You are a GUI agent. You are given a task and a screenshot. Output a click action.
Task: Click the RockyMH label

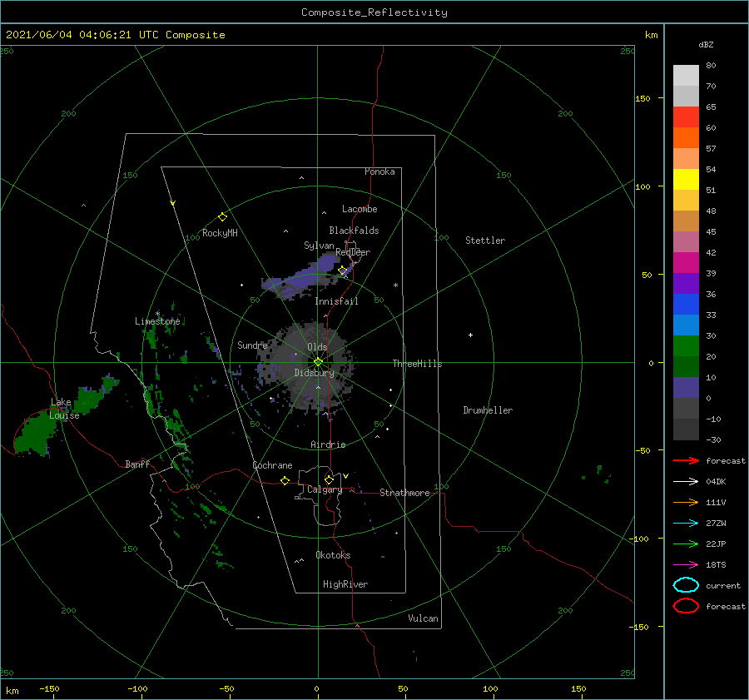(x=220, y=233)
